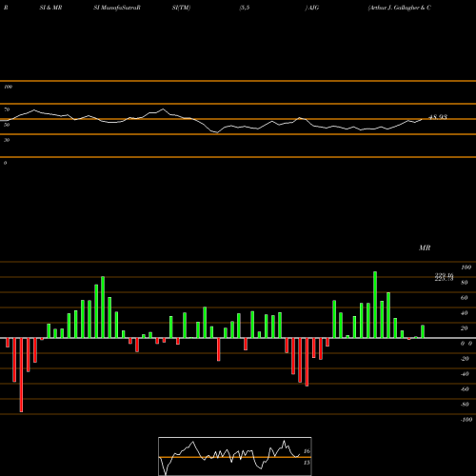Click the RSI panel's 30 level label

click(7, 140)
